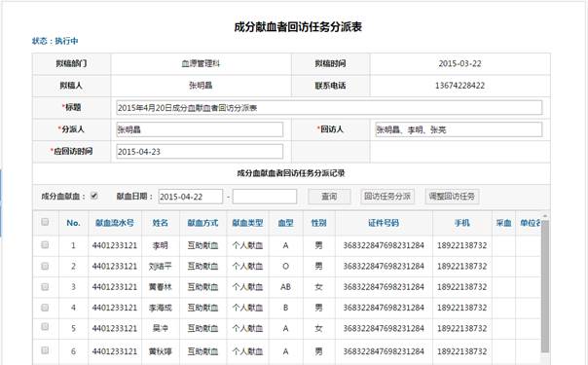
Task: Click the phone number 13674228422
Action: point(459,86)
